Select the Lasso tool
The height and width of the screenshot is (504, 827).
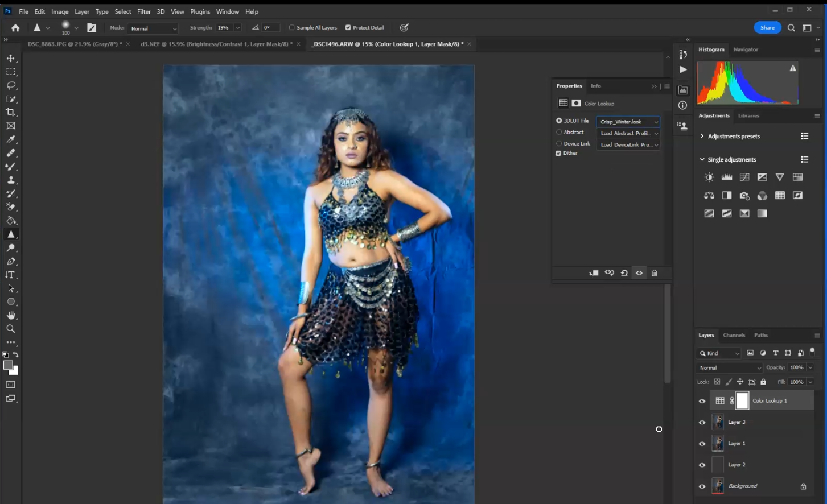11,85
